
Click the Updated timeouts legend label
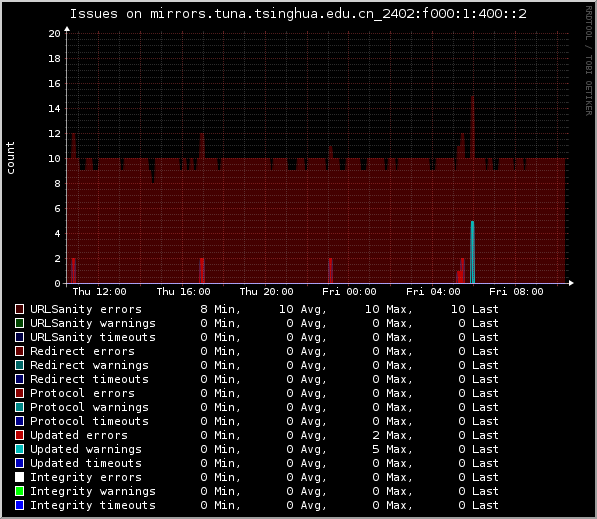[86, 463]
